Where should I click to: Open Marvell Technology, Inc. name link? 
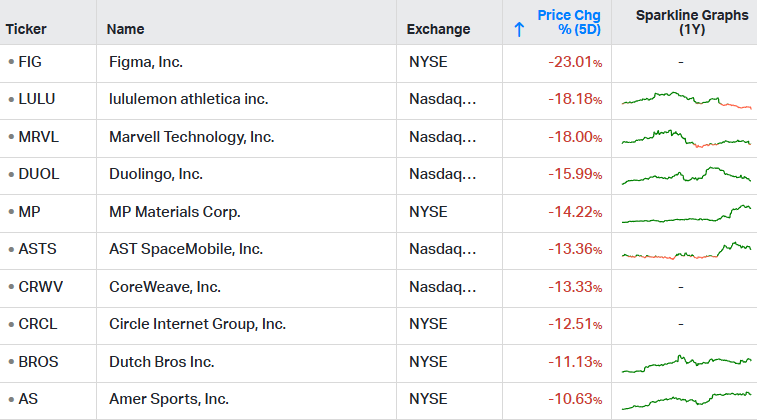[192, 137]
